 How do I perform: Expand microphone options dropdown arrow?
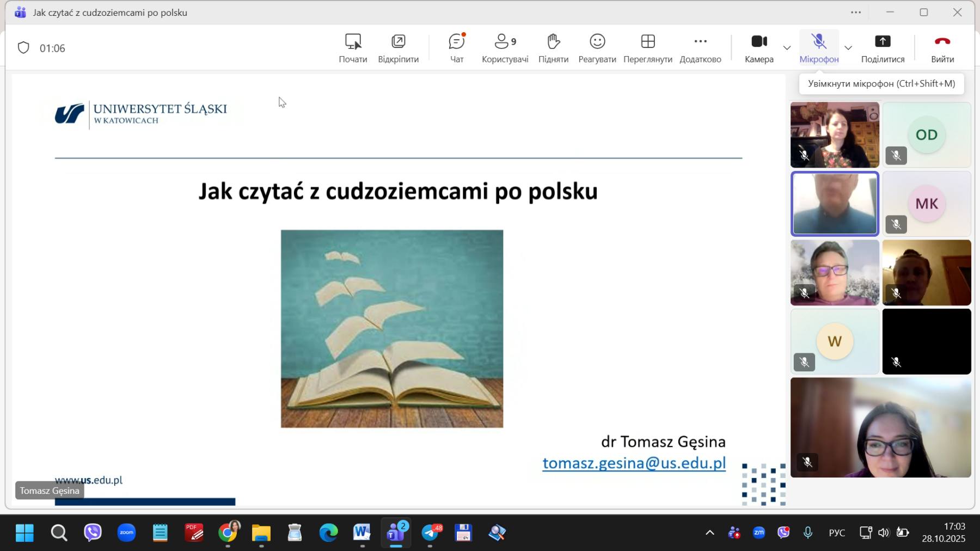[x=848, y=48]
